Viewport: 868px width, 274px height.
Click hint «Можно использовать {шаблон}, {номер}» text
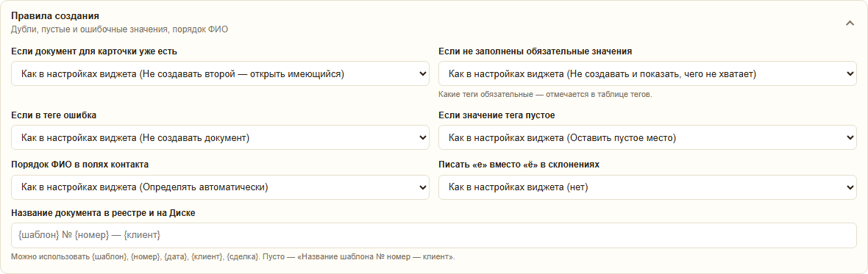coord(232,257)
